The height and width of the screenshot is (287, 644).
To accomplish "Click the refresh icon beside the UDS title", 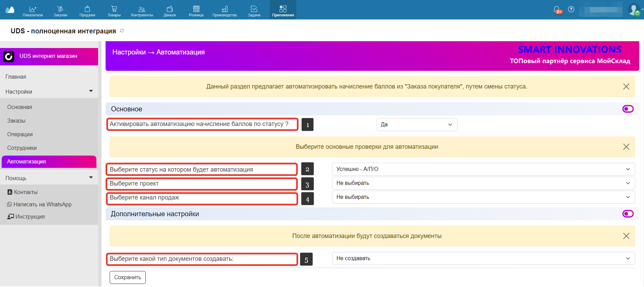I will pyautogui.click(x=122, y=31).
